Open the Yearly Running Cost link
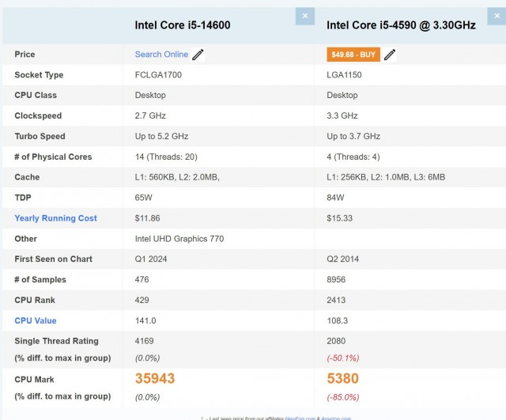Viewport: 506px width, 420px height. tap(55, 218)
